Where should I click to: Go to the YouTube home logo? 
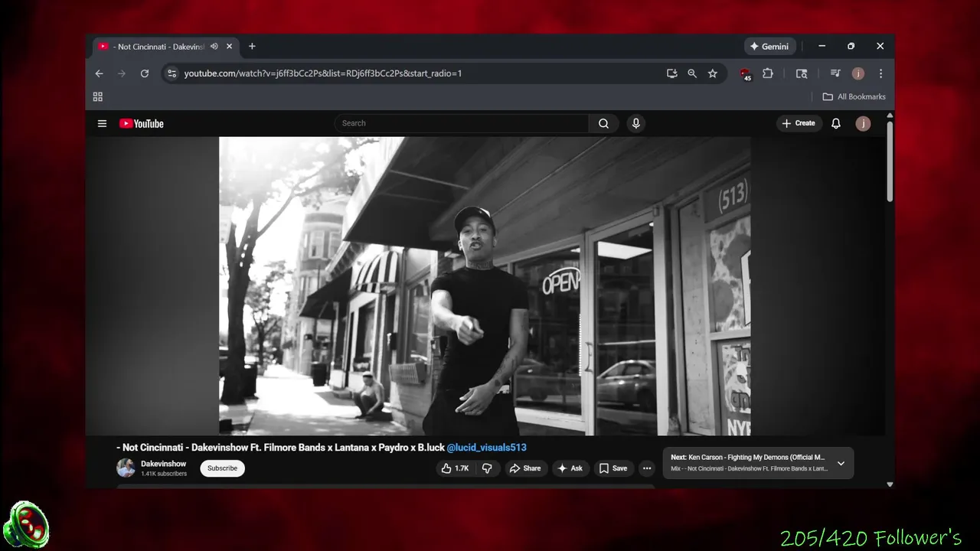[141, 123]
